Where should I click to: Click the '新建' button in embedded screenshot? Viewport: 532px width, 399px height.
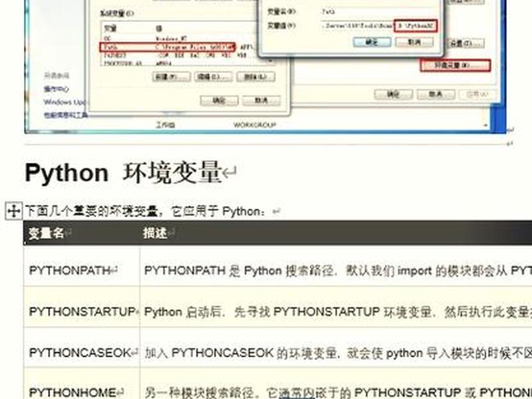point(172,77)
